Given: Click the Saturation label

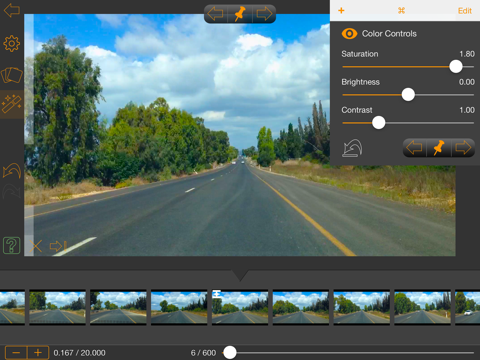Looking at the screenshot, I should (x=360, y=54).
